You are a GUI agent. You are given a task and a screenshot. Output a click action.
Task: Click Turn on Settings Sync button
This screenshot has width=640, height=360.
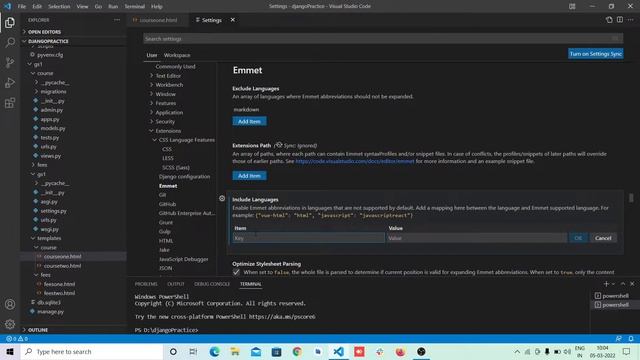tap(596, 54)
